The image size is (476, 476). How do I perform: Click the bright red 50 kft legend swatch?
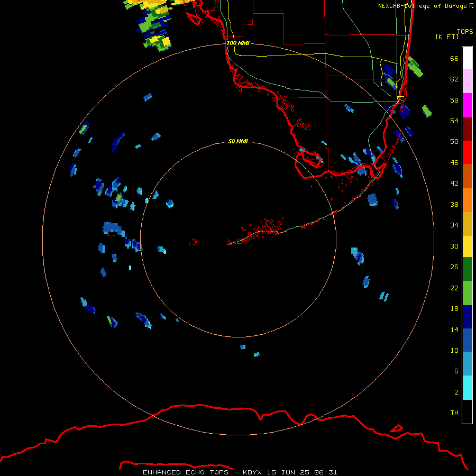pyautogui.click(x=467, y=152)
